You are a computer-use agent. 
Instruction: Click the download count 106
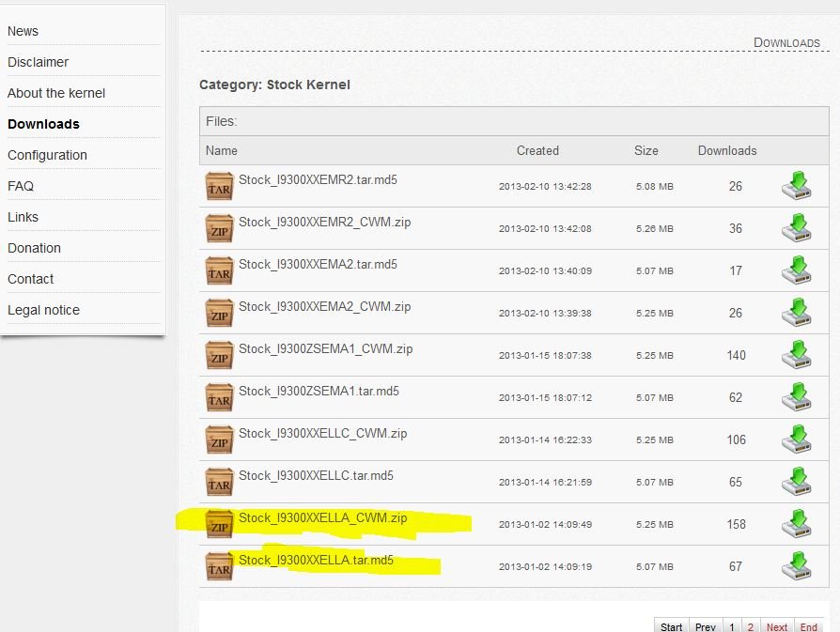tap(736, 439)
